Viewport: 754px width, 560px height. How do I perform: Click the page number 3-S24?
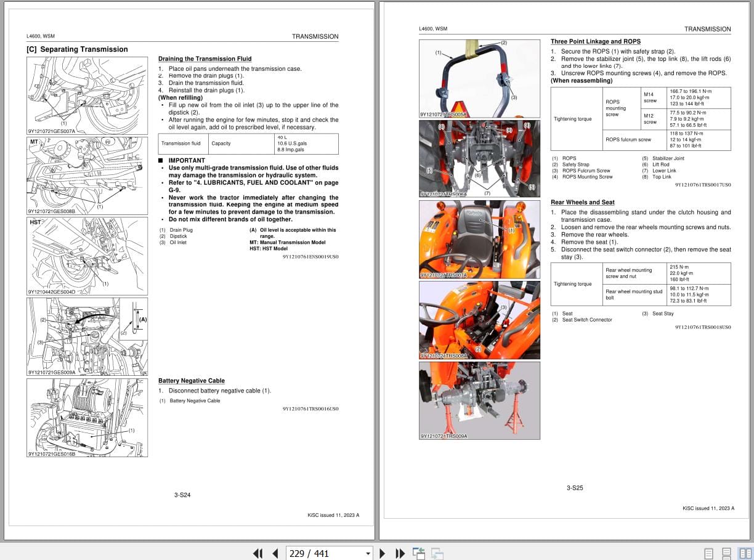[182, 495]
